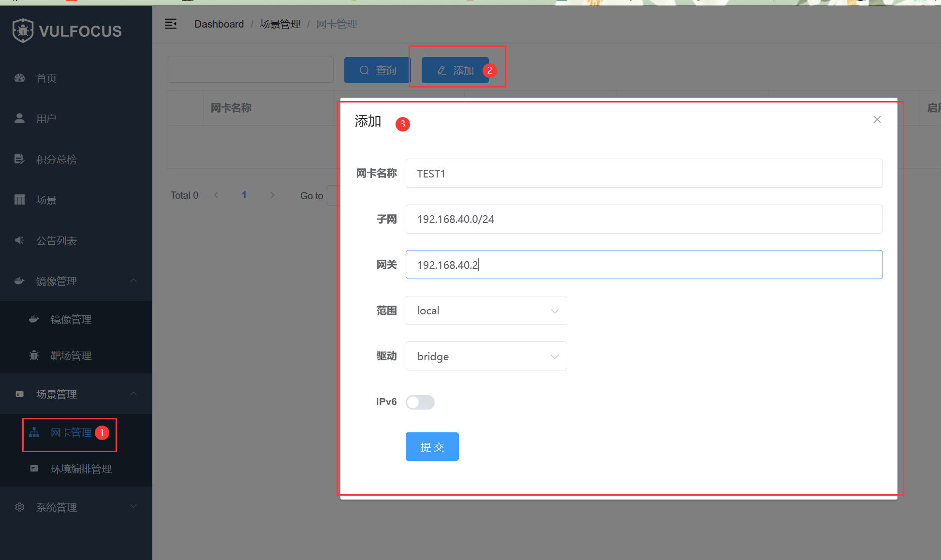This screenshot has width=941, height=560.
Task: Click the VULFOCUS shield logo icon
Action: pyautogui.click(x=23, y=31)
